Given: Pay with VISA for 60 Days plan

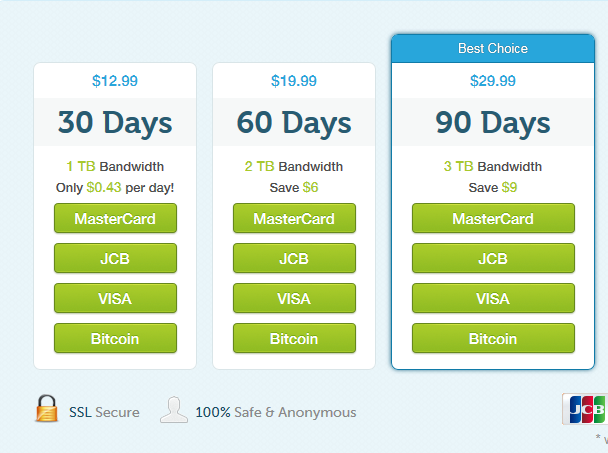Looking at the screenshot, I should [x=294, y=299].
